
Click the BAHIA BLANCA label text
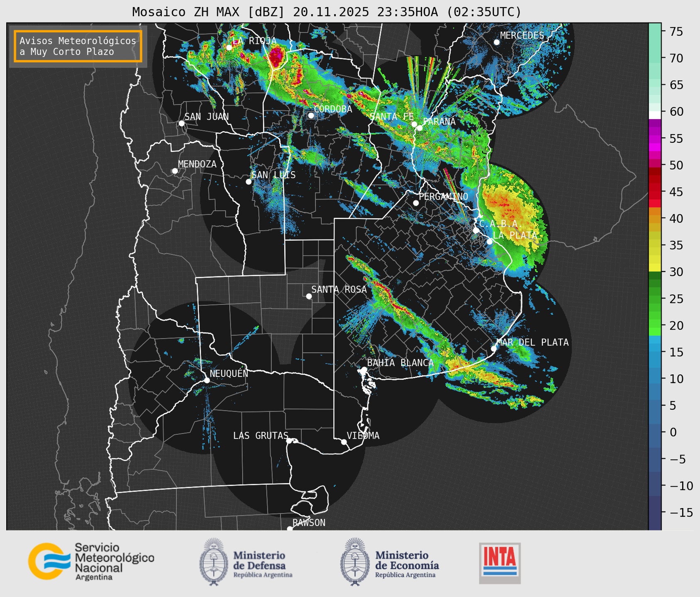[x=400, y=363]
